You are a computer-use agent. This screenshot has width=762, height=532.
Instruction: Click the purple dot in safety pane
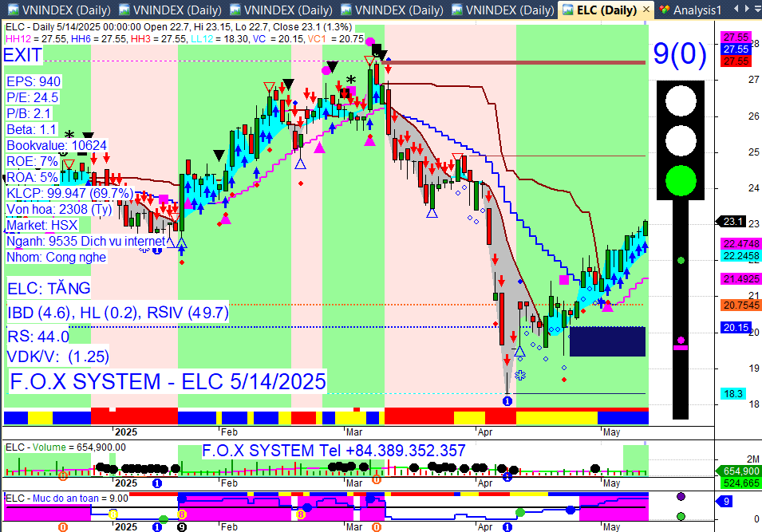[x=681, y=497]
